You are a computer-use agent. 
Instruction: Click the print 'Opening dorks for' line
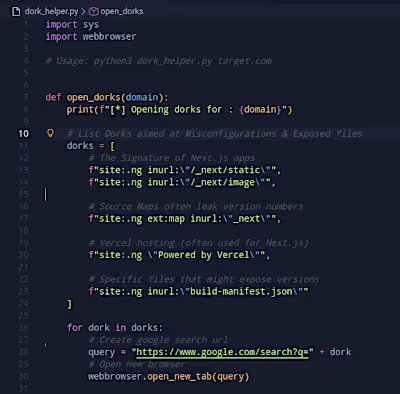point(179,110)
